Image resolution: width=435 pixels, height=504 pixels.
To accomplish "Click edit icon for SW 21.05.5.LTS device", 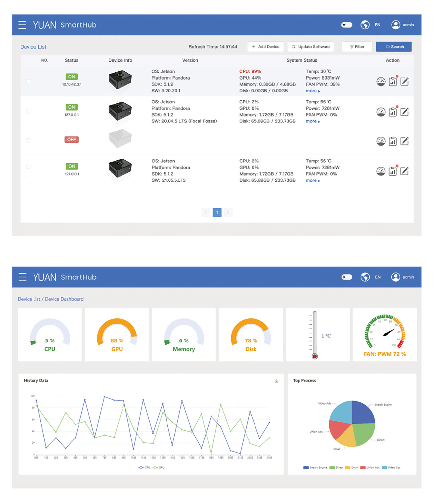I will pos(404,171).
